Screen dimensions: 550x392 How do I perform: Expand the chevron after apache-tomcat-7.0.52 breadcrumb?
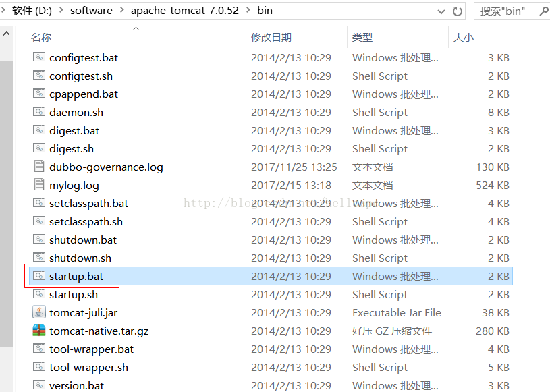coord(248,10)
